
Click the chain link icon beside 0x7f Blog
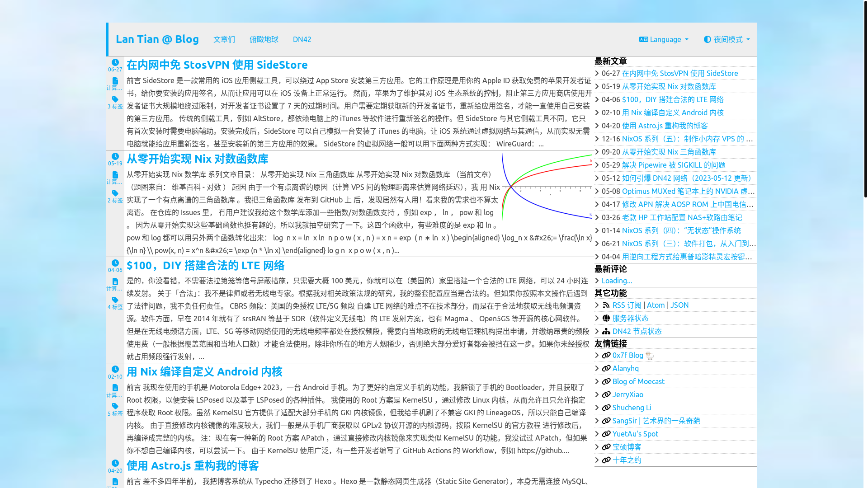[606, 356]
